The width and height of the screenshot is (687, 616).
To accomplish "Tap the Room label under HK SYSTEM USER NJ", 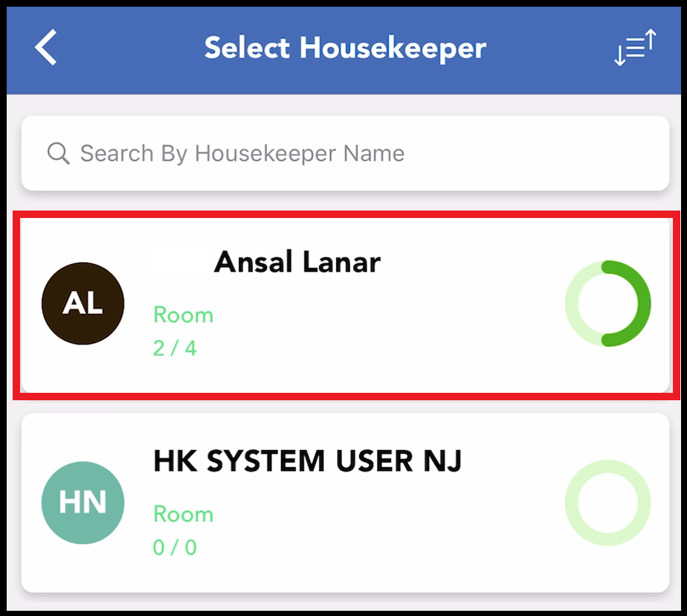I will point(183,514).
